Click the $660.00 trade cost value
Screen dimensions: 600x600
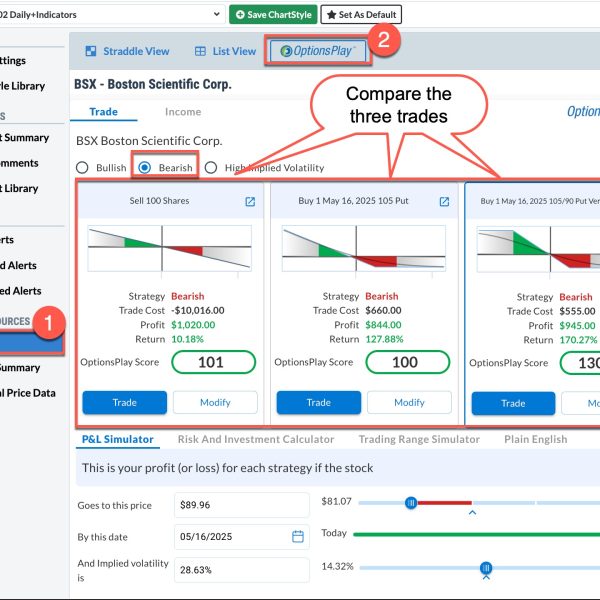pos(383,310)
